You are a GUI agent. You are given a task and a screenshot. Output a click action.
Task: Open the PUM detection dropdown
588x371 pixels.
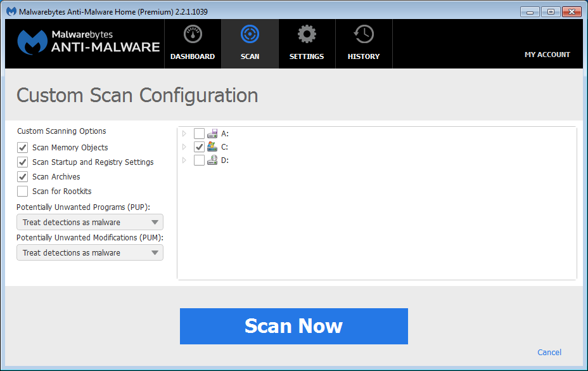click(90, 252)
